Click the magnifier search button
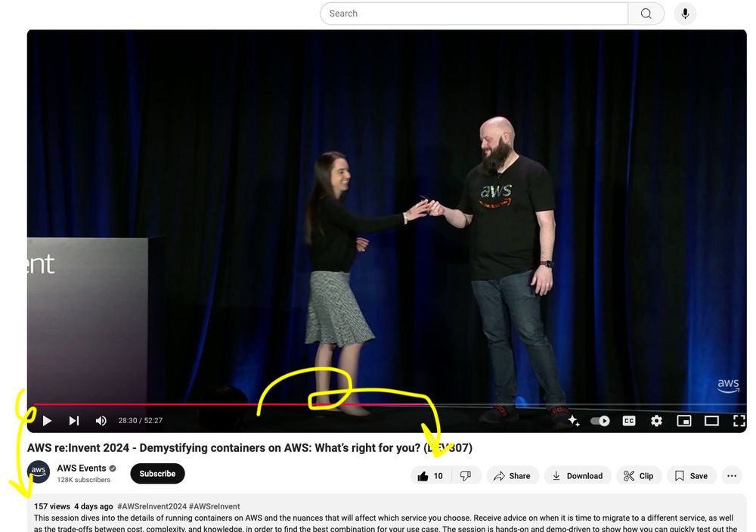 (646, 14)
